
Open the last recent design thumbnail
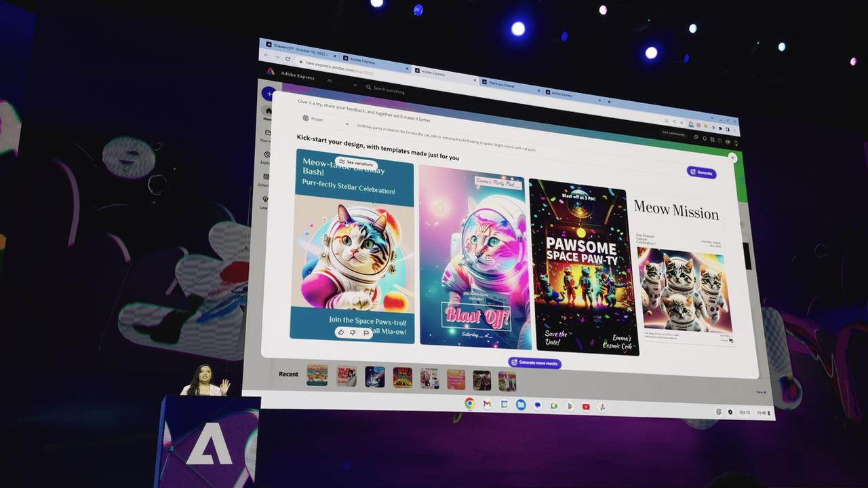[507, 381]
